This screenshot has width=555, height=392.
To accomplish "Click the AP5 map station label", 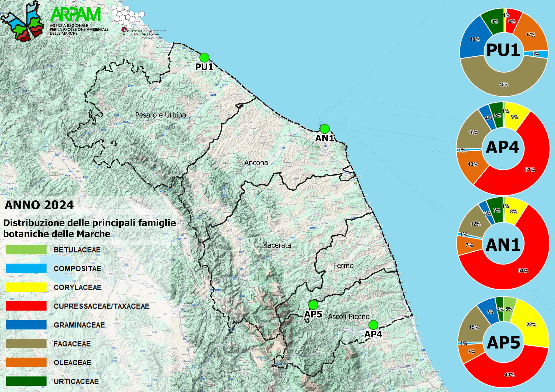I will (x=313, y=314).
